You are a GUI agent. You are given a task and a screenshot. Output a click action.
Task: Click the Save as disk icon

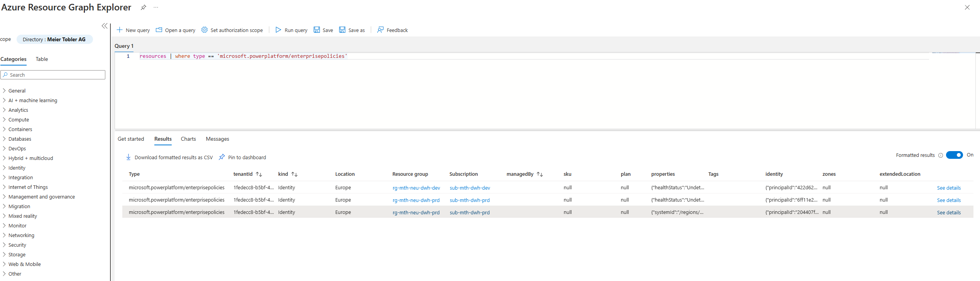[x=342, y=30]
